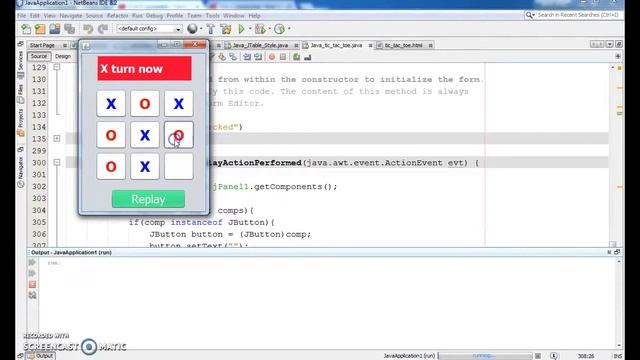The height and width of the screenshot is (360, 640).
Task: Open the Refactor menu
Action: [x=118, y=16]
